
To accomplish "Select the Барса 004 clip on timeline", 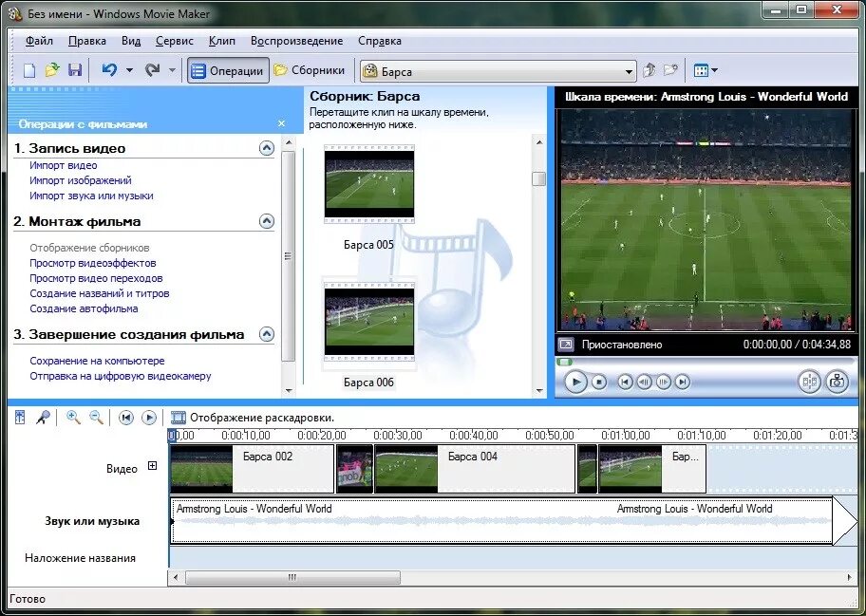I will point(475,469).
